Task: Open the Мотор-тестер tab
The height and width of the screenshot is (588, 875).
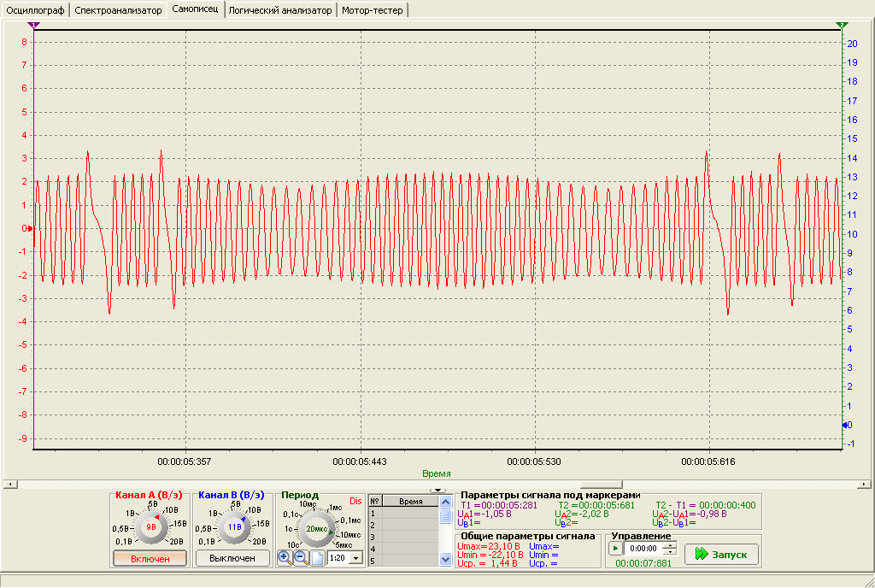Action: [373, 10]
